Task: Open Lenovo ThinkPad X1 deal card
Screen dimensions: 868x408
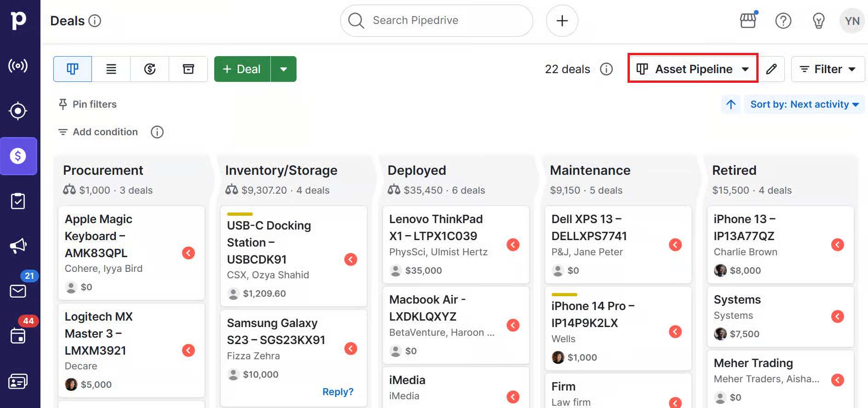Action: [456, 245]
